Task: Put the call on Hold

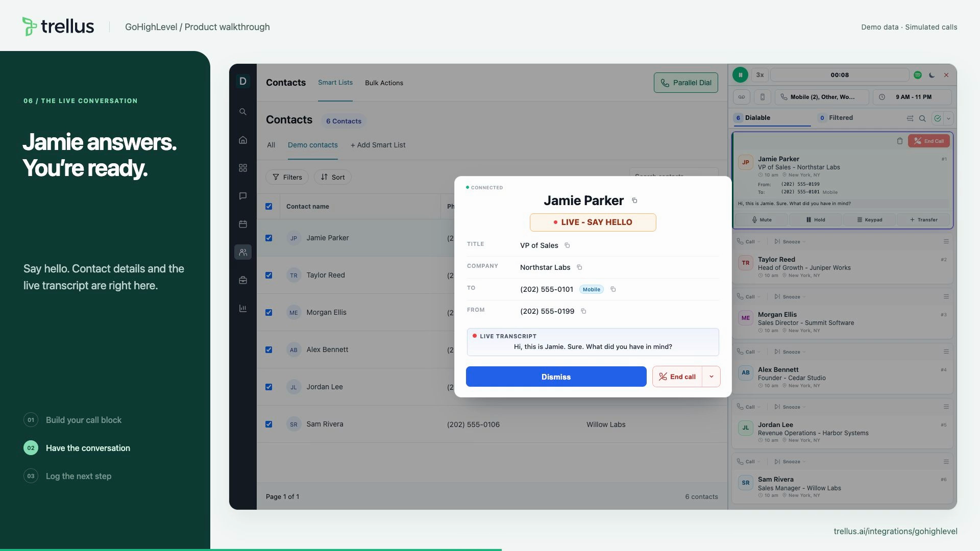Action: (815, 220)
